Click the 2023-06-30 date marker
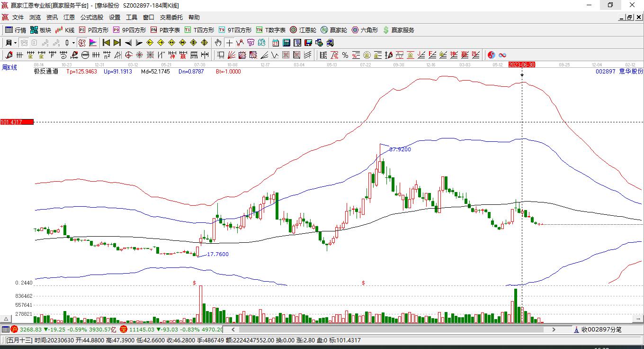Screen dimensions: 644x349 521,64
